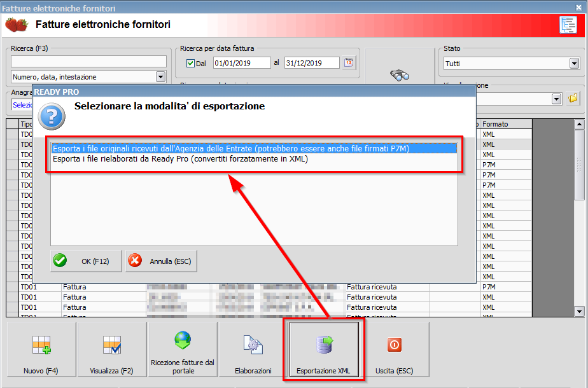This screenshot has width=588, height=388.
Task: Click the start date field 01/01/2019
Action: 242,63
